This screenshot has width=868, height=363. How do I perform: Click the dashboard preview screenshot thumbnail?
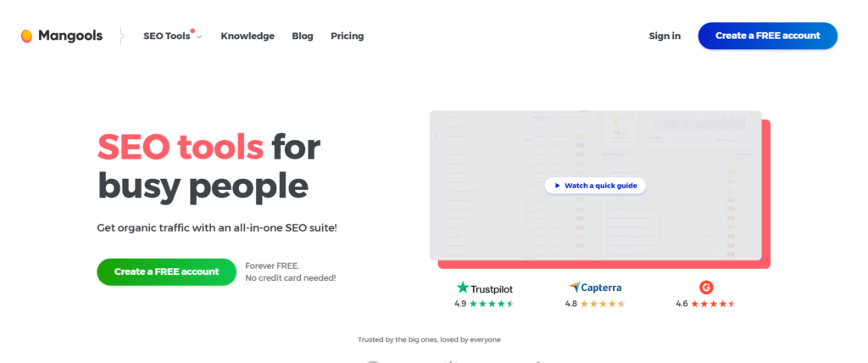point(596,186)
